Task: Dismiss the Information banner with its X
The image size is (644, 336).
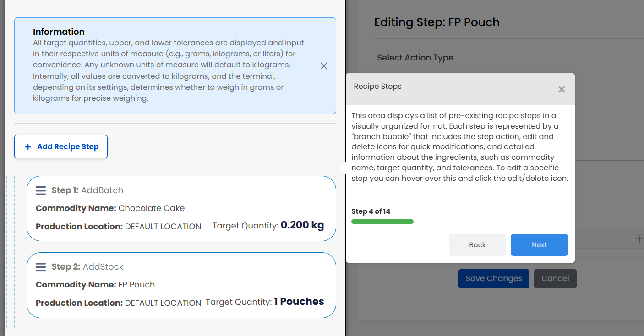Action: (x=324, y=66)
